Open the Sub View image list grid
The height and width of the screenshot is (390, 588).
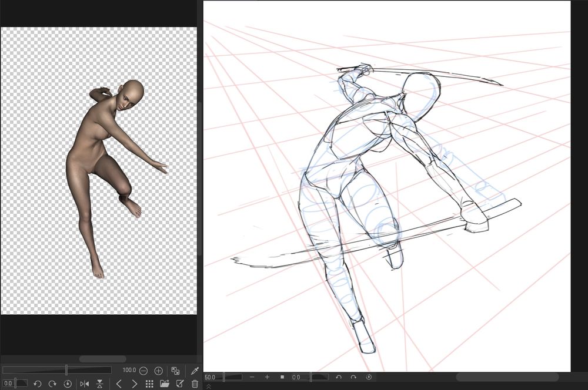coord(149,384)
